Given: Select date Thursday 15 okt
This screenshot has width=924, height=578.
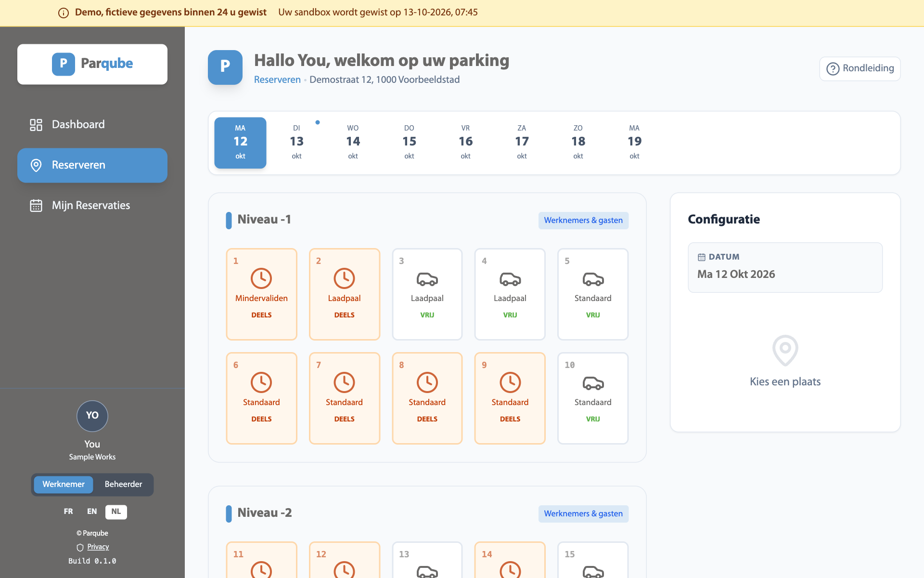Looking at the screenshot, I should (x=409, y=143).
